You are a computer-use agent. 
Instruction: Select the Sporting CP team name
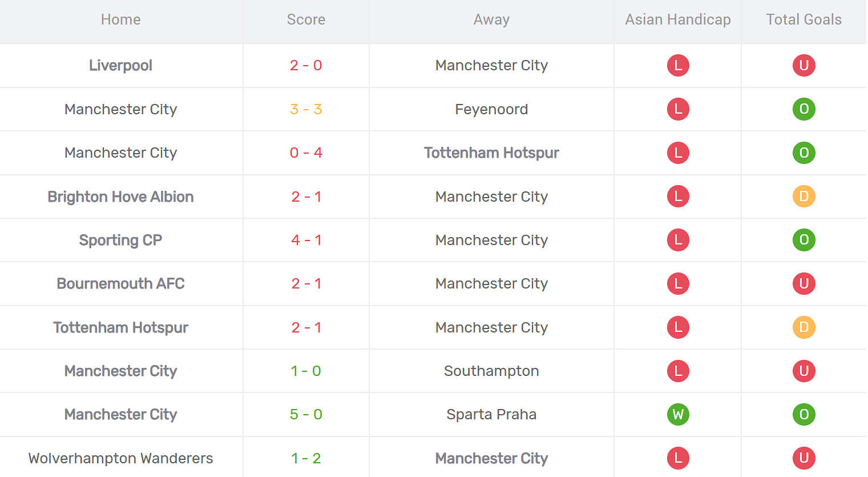(120, 240)
